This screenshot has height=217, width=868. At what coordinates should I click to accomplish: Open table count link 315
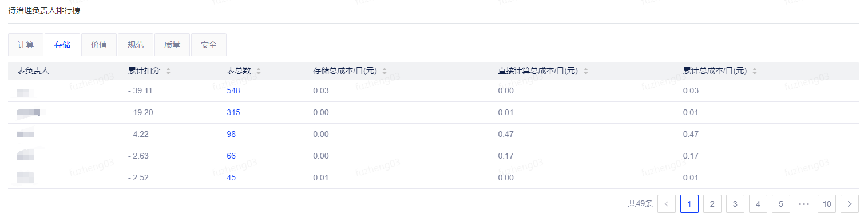(233, 112)
